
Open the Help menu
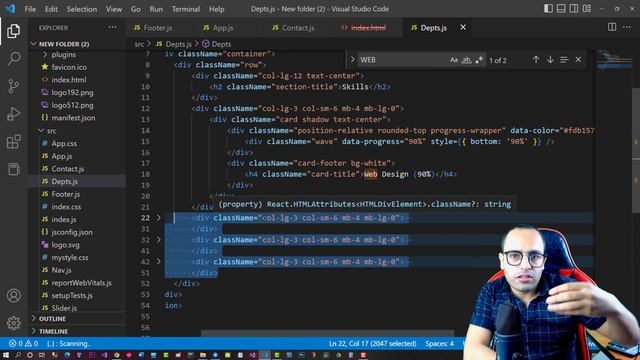click(x=217, y=9)
